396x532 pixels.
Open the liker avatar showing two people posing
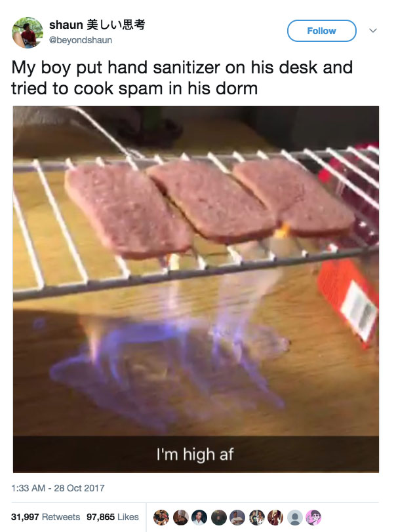[257, 518]
